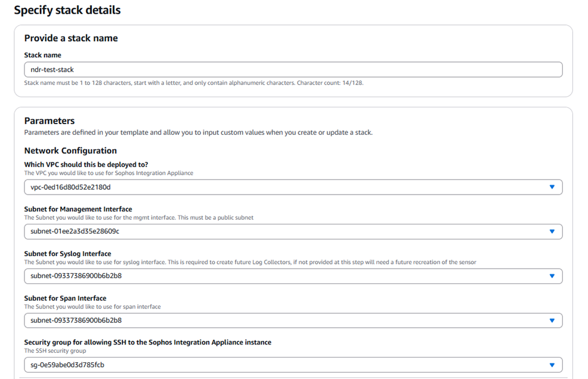Select the vpc-0ed16d80d52e2180d combo box value
This screenshot has width=588, height=379.
tap(286, 187)
